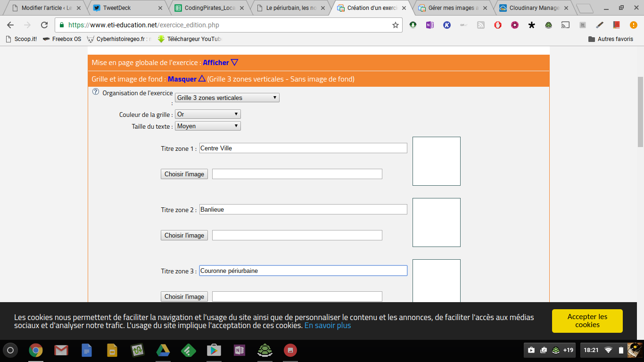Reload the page with the refresh button
This screenshot has width=644, height=362.
(44, 25)
